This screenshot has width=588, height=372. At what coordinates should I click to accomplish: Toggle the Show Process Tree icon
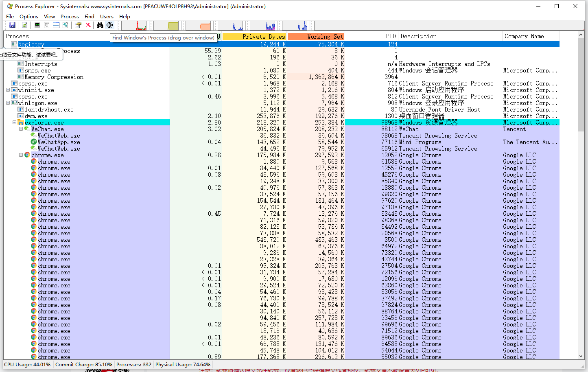(47, 25)
